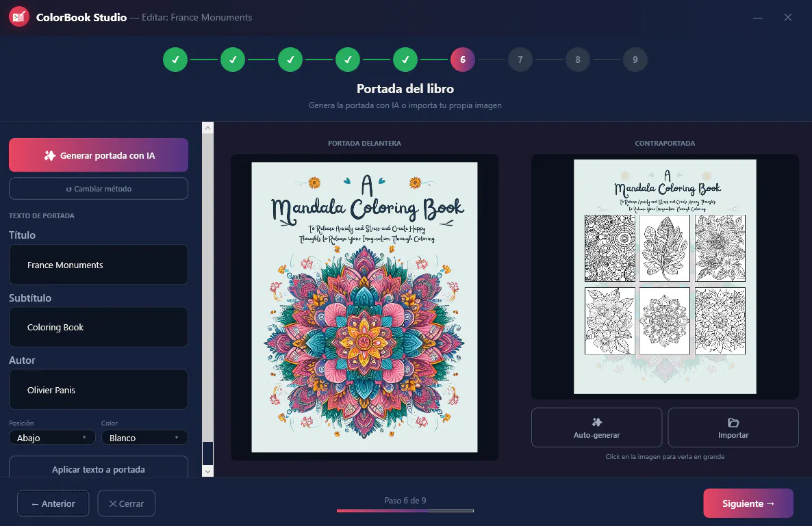812x526 pixels.
Task: Click the Importar folder icon
Action: (733, 423)
